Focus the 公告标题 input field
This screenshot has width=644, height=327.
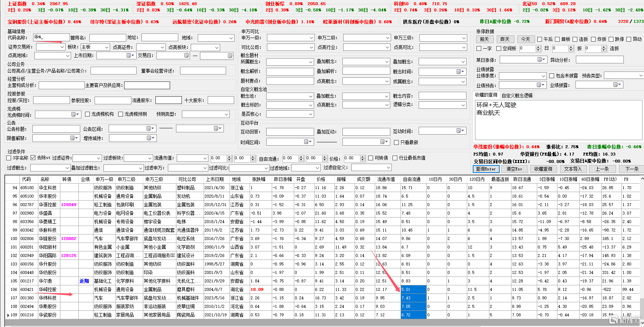click(56, 129)
